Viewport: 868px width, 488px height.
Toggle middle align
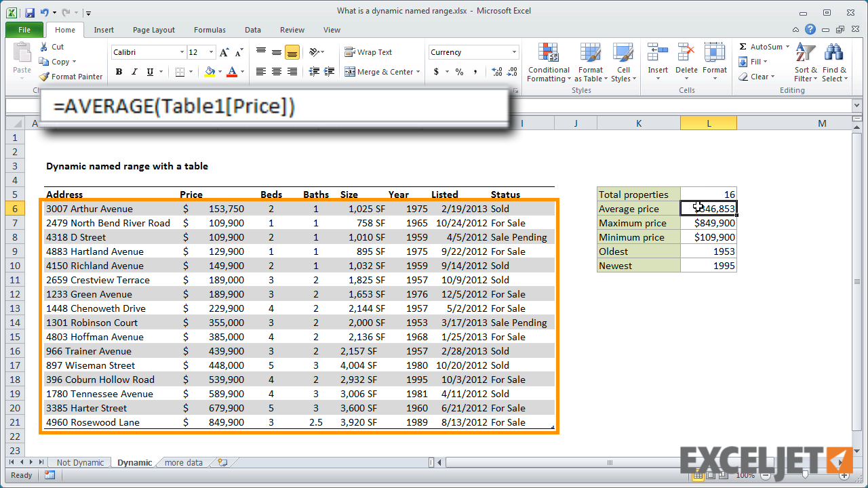pos(277,52)
